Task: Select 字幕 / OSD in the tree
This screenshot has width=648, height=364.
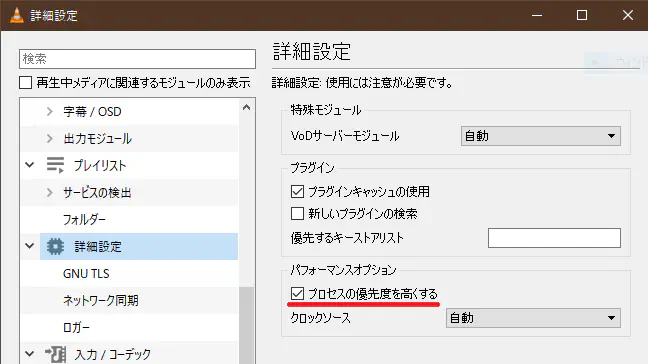Action: coord(92,112)
